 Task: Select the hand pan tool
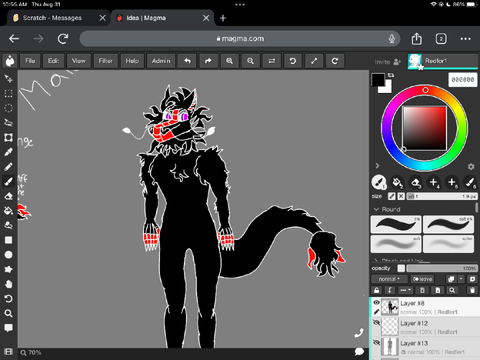[8, 284]
